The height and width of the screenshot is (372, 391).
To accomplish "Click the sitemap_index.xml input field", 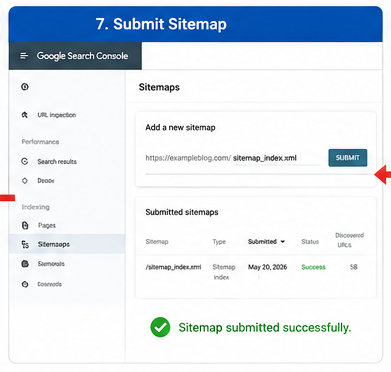I will point(276,158).
